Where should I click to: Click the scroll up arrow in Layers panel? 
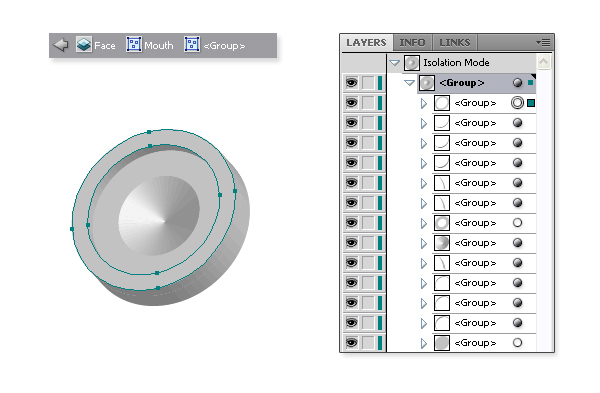click(x=544, y=62)
